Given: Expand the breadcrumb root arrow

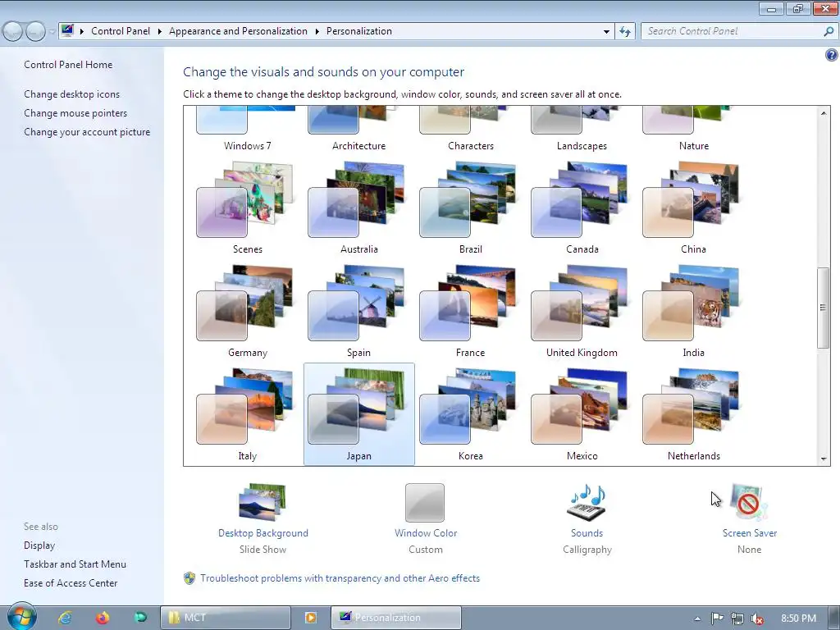Looking at the screenshot, I should [x=82, y=32].
